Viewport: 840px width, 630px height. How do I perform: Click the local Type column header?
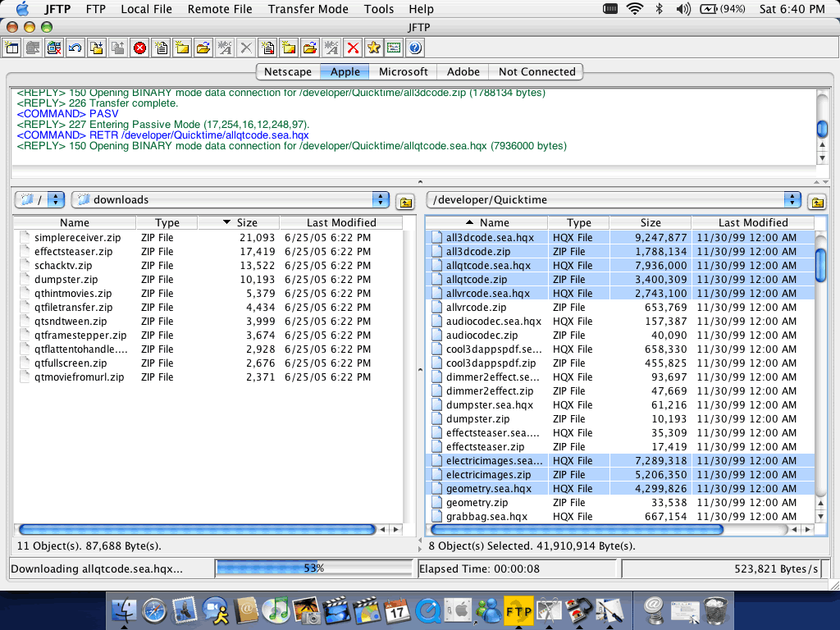(167, 222)
